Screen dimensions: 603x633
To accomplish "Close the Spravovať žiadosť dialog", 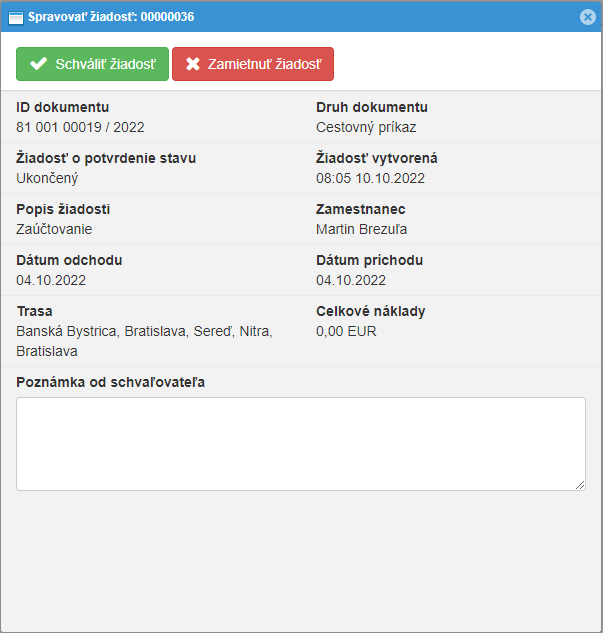I will click(588, 16).
